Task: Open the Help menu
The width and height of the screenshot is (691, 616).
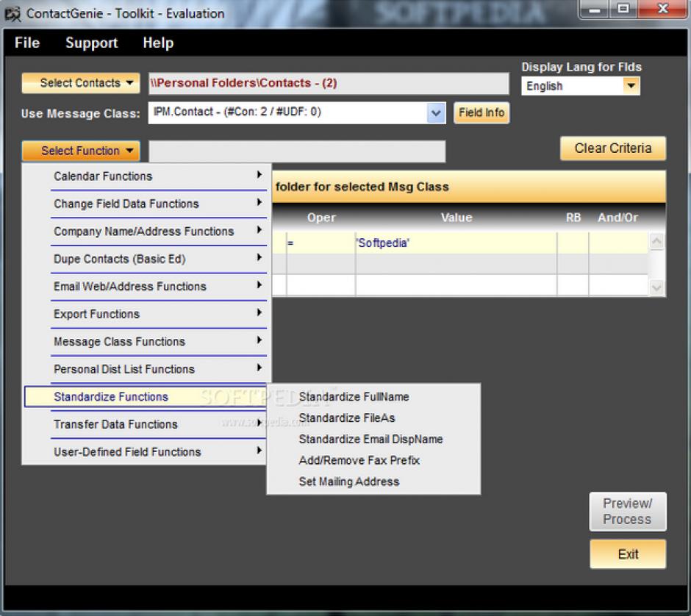Action: (x=158, y=43)
